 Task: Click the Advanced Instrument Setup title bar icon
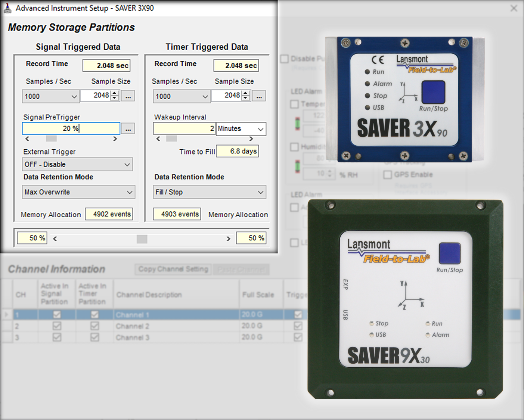click(7, 8)
